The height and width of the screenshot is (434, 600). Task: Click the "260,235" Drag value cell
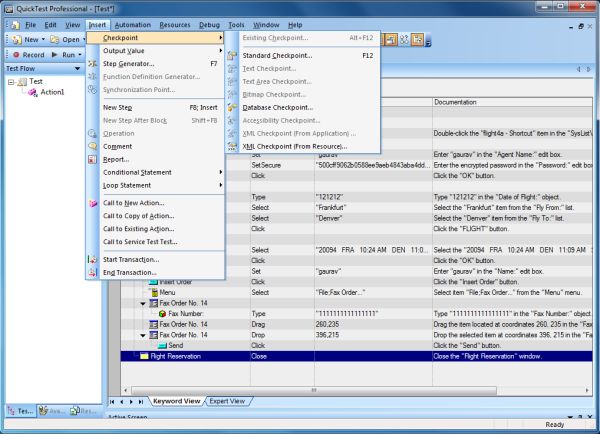(x=373, y=325)
